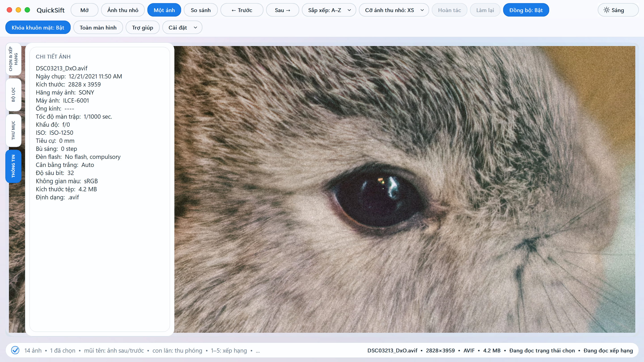Click ISO: ISO-1250 row
This screenshot has width=644, height=362.
tap(55, 133)
